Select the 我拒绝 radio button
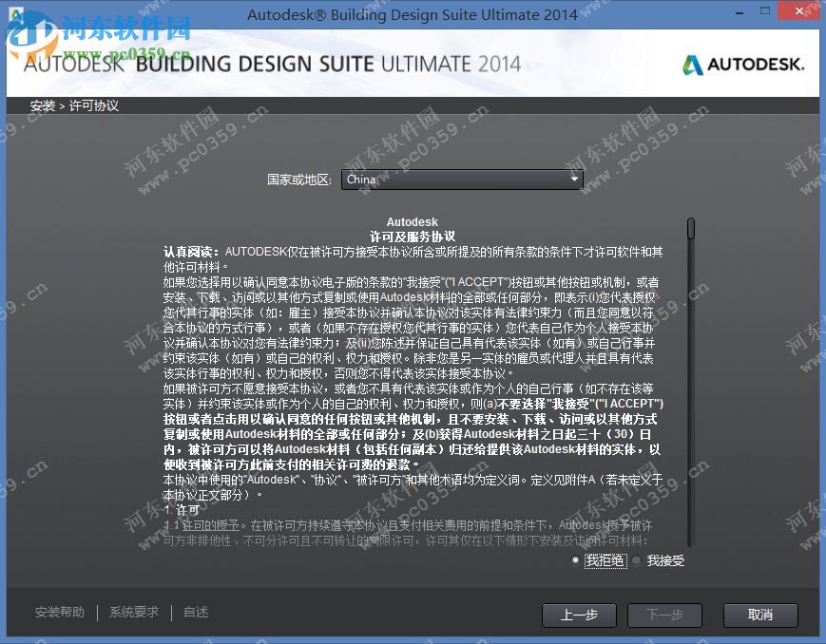 pos(591,560)
